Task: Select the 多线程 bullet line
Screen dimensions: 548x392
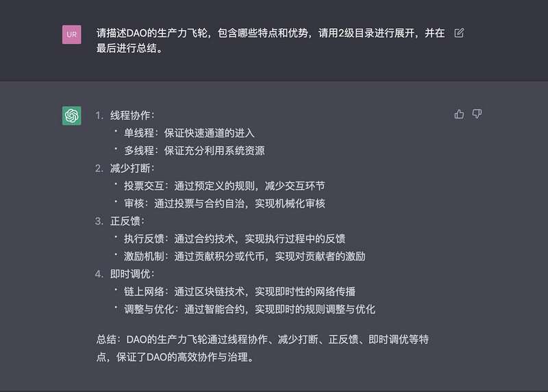Action: [194, 150]
